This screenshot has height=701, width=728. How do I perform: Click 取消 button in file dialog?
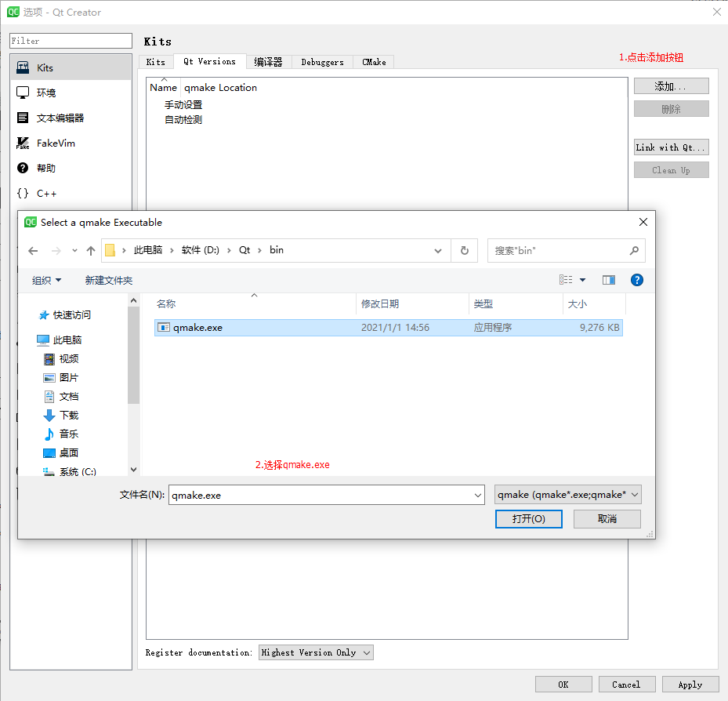pos(607,519)
